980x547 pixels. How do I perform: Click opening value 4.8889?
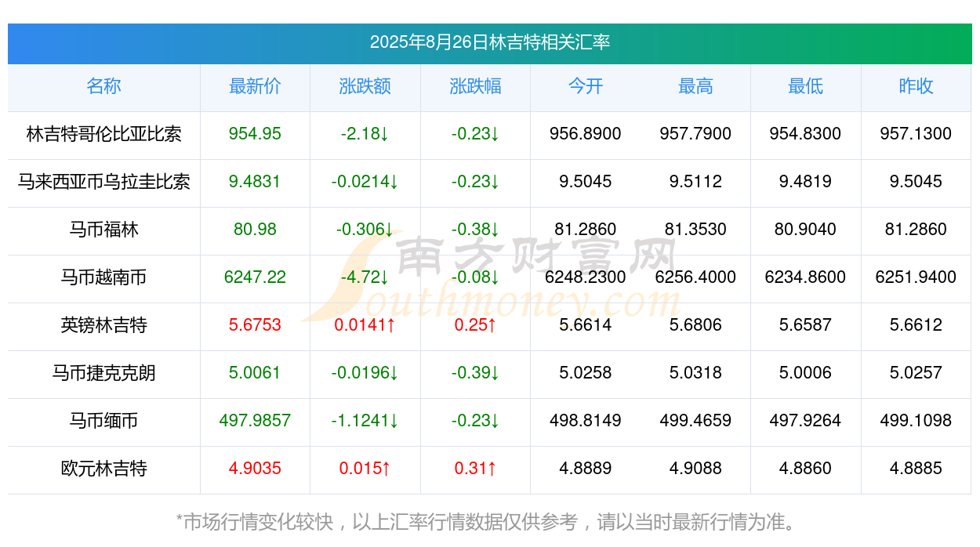586,469
